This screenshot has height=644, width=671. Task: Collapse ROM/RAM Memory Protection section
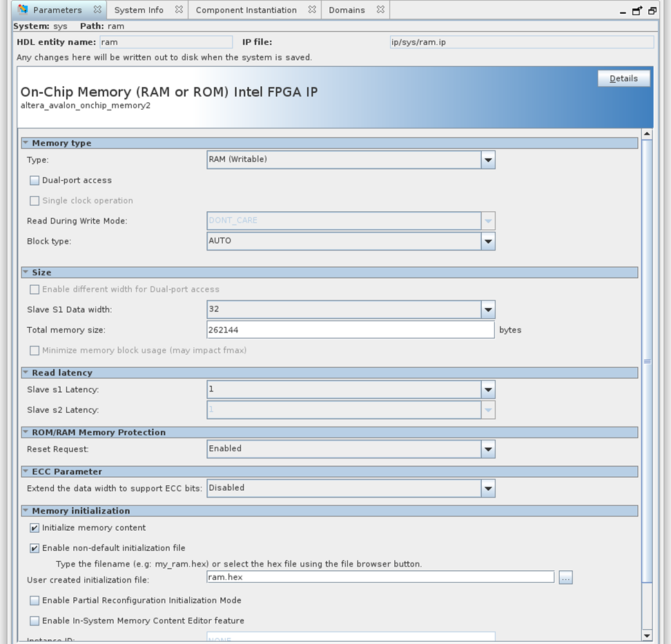pos(26,432)
